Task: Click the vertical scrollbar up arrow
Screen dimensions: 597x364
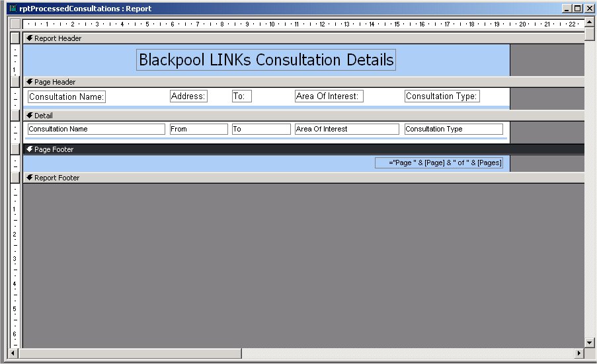Action: (x=589, y=22)
